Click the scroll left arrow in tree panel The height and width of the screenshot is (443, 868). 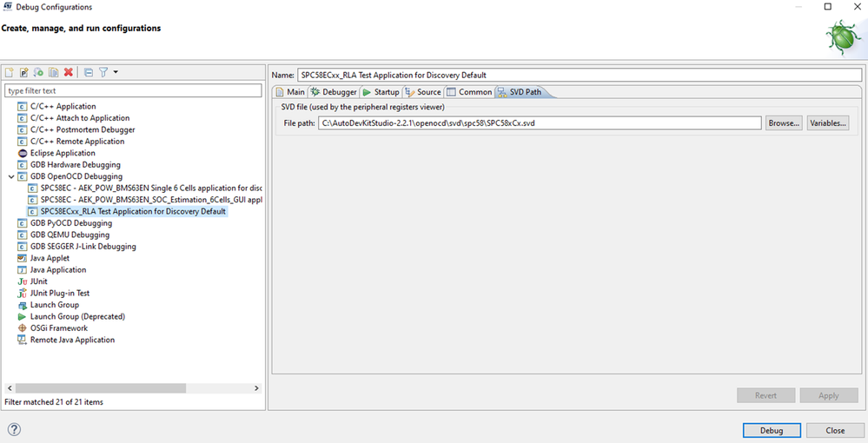pos(10,389)
